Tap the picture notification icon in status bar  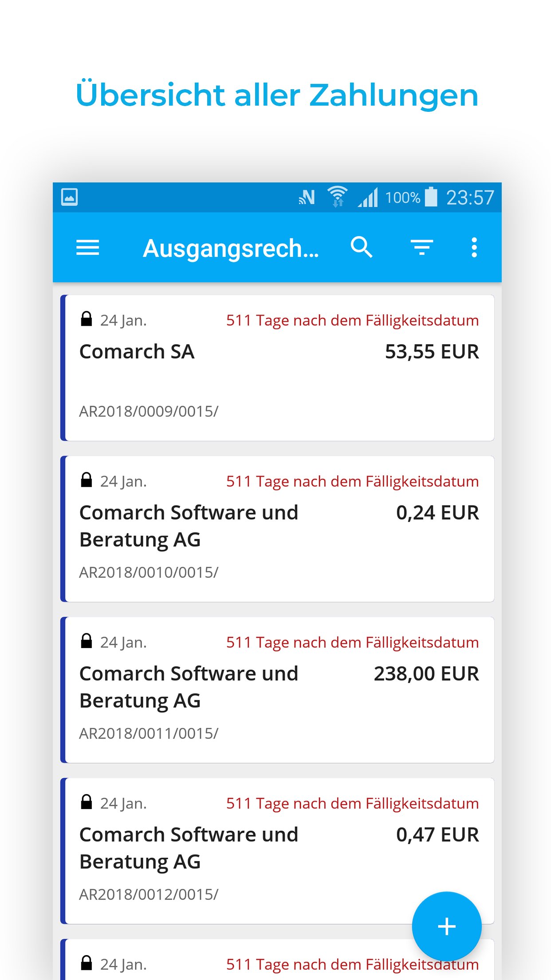click(x=69, y=197)
